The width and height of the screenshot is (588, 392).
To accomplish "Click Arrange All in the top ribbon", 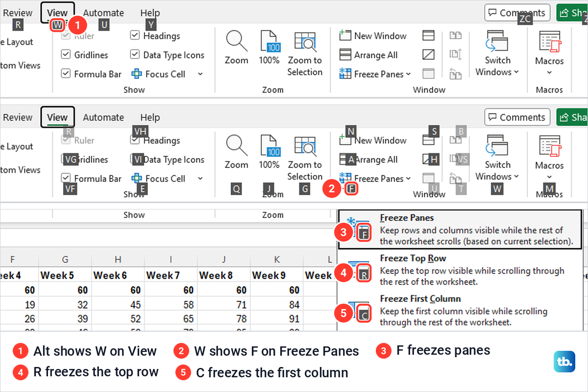I will (x=368, y=55).
